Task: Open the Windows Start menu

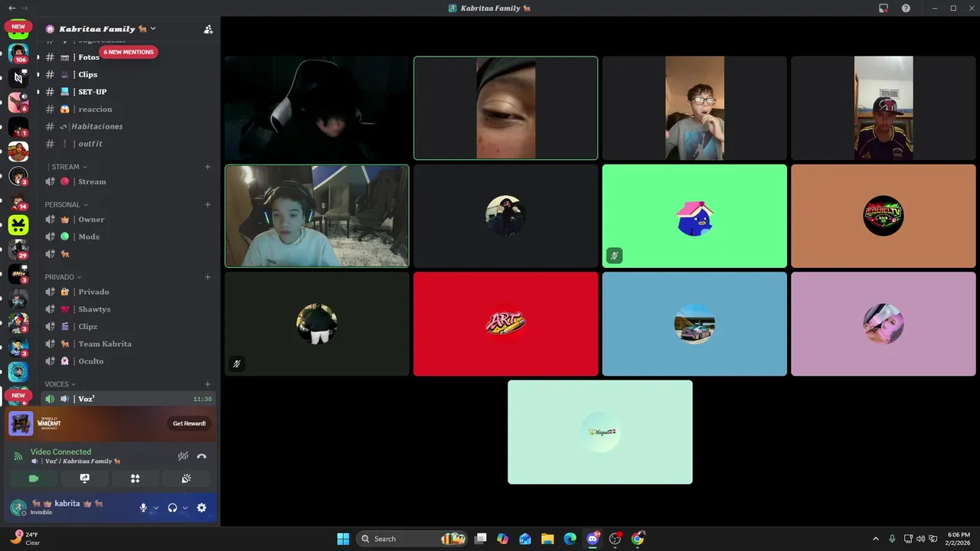Action: pos(343,539)
